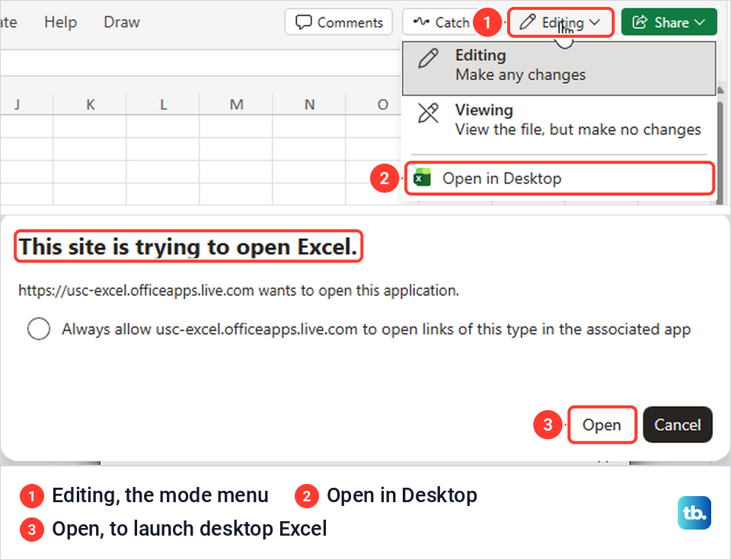The width and height of the screenshot is (731, 560).
Task: Select column N header
Action: tap(310, 104)
